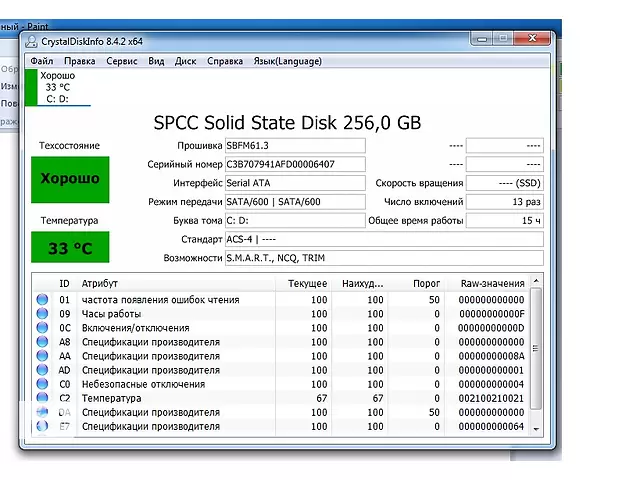Open the Язык(Language) menu

pyautogui.click(x=288, y=61)
